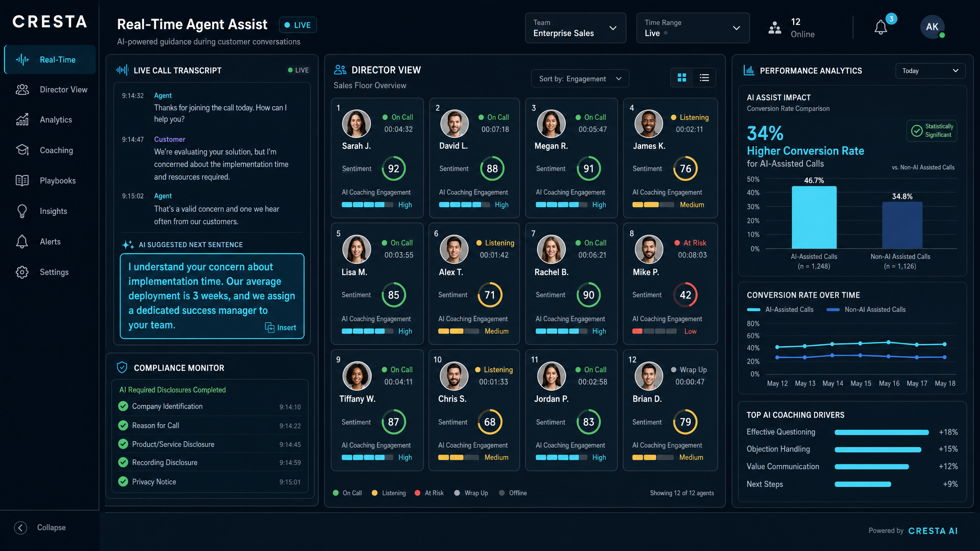This screenshot has height=551, width=980.
Task: Switch Director View to grid layout
Action: coord(682,78)
